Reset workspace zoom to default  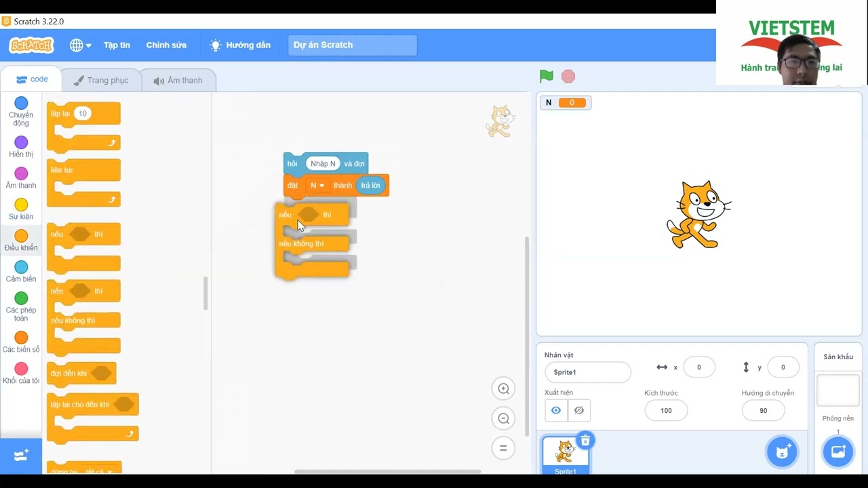504,448
